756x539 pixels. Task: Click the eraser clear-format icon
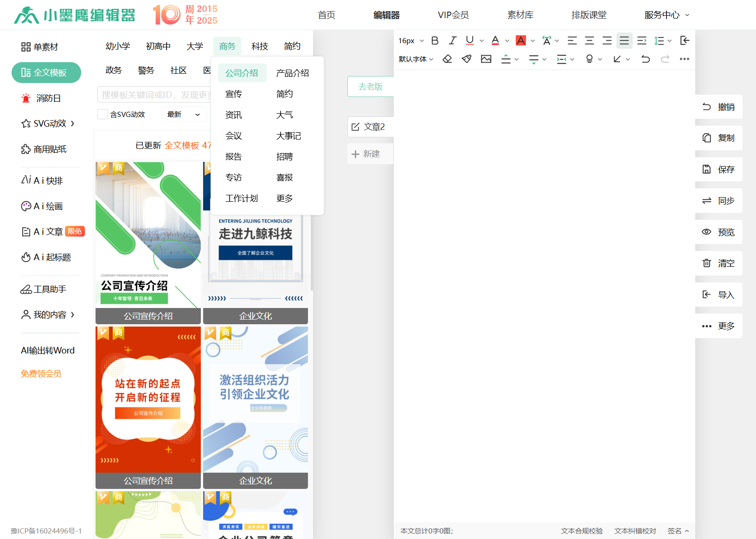coord(447,59)
